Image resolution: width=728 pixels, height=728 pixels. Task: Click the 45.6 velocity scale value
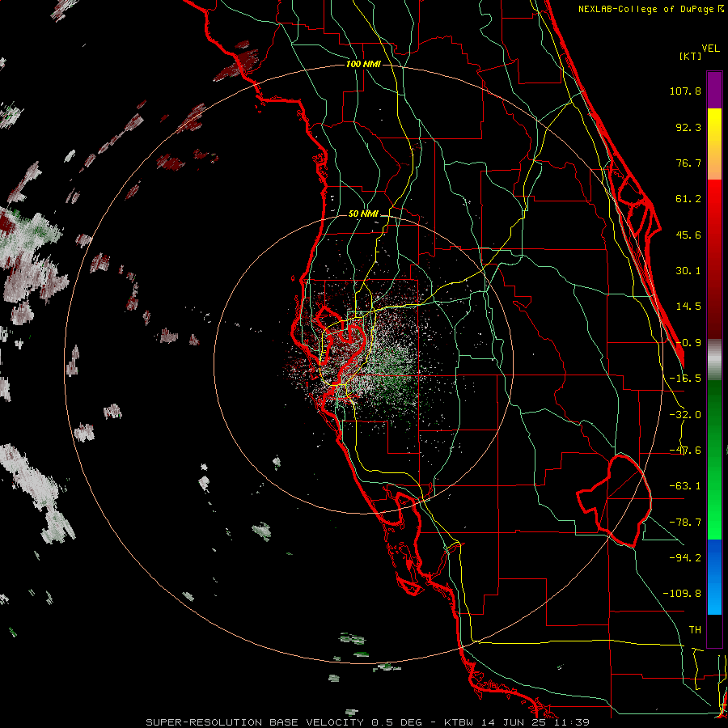click(688, 235)
